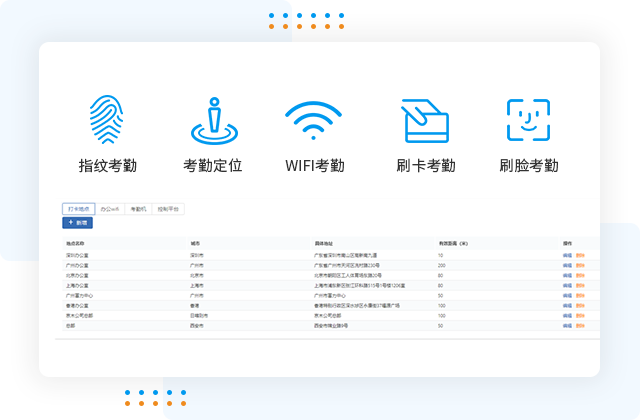Switch to the 考勤机 tab

(138, 210)
